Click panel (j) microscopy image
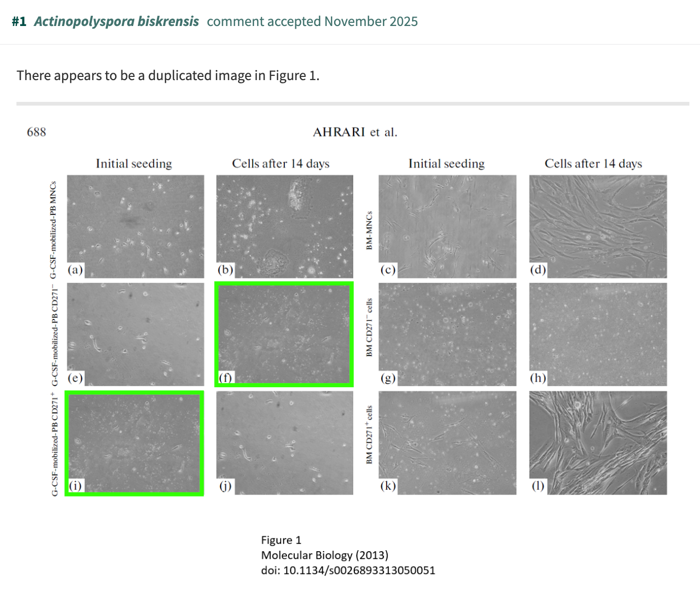Image resolution: width=700 pixels, height=608 pixels. coord(285,443)
